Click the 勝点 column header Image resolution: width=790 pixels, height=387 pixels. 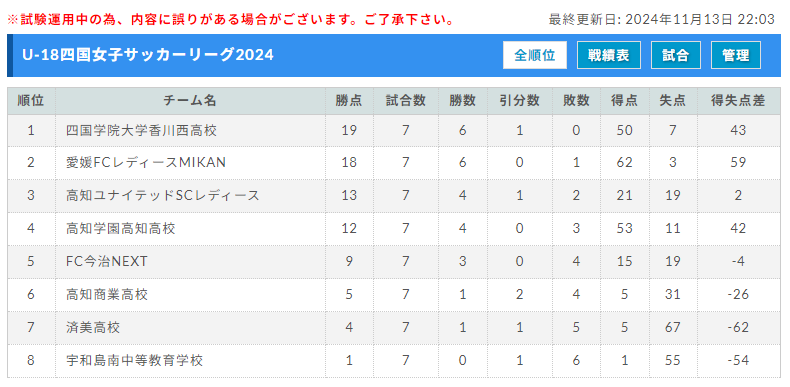click(x=349, y=101)
